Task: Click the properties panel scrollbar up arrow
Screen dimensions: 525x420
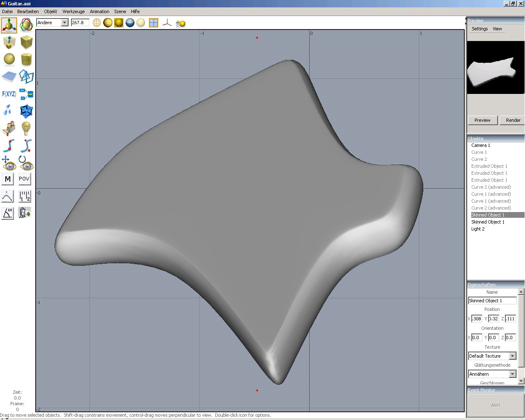Action: click(x=521, y=292)
